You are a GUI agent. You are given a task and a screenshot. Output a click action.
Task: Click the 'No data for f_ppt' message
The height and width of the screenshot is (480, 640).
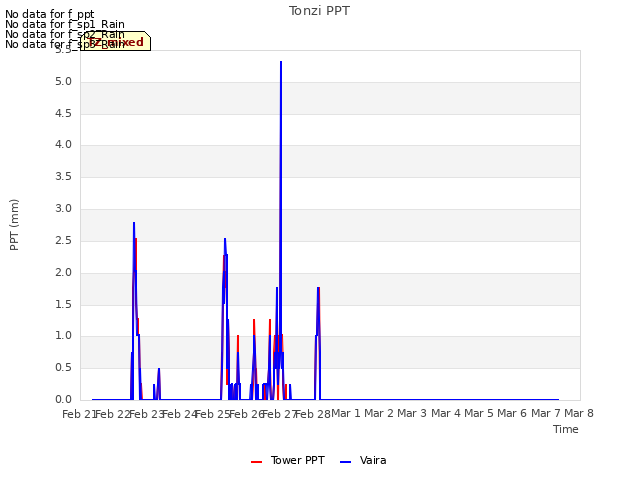coord(50,14)
